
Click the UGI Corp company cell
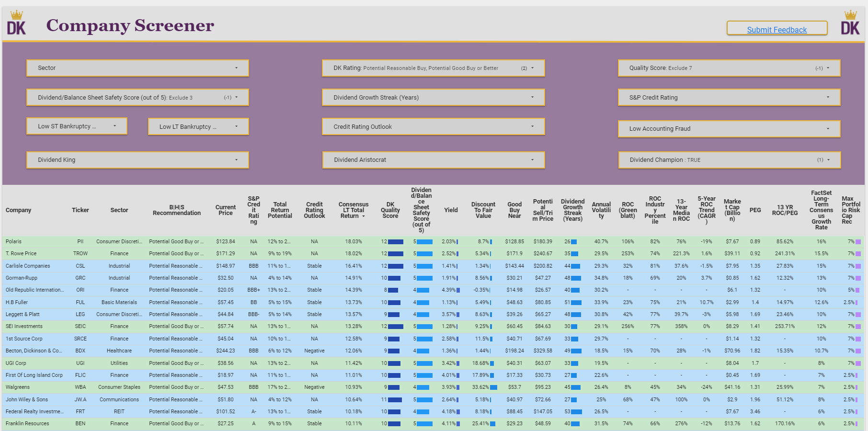pos(16,363)
